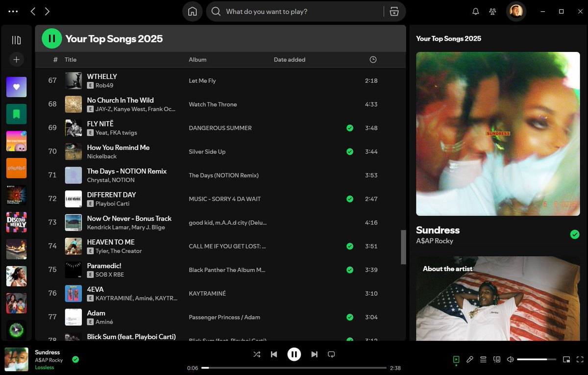This screenshot has height=375, width=588.
Task: Open the user profile avatar menu
Action: click(516, 11)
